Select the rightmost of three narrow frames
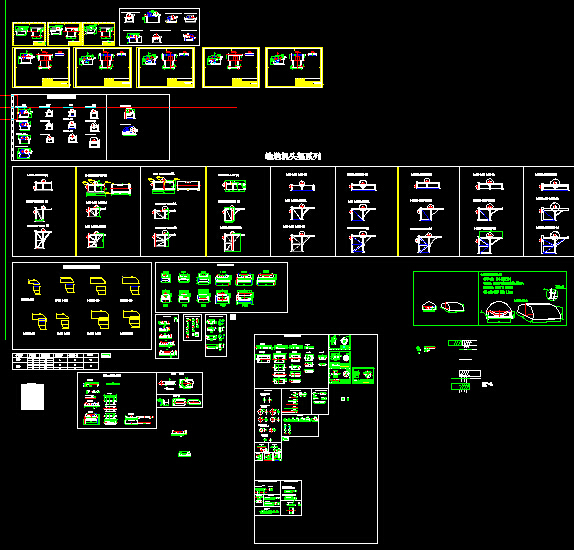The width and height of the screenshot is (574, 550). tap(216, 335)
